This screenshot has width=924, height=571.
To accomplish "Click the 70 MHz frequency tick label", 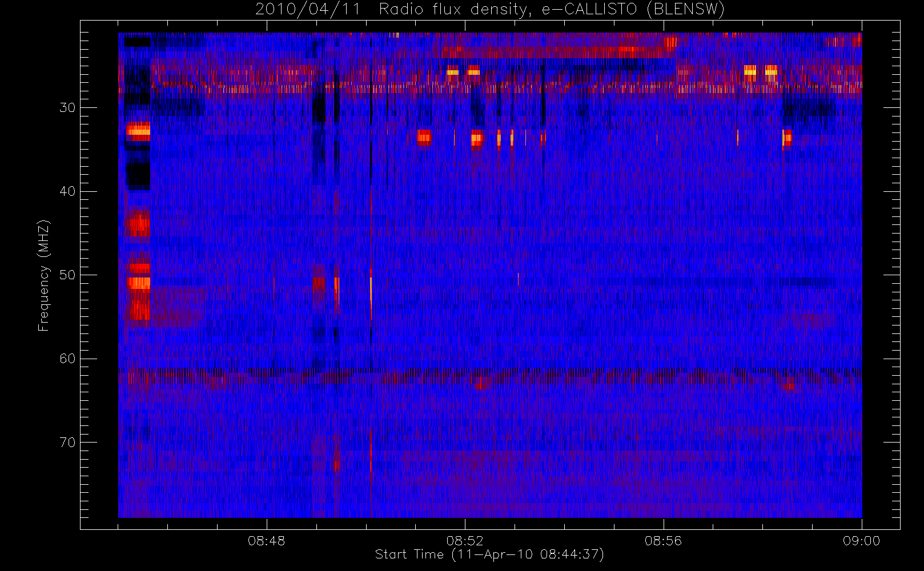I will pos(67,443).
